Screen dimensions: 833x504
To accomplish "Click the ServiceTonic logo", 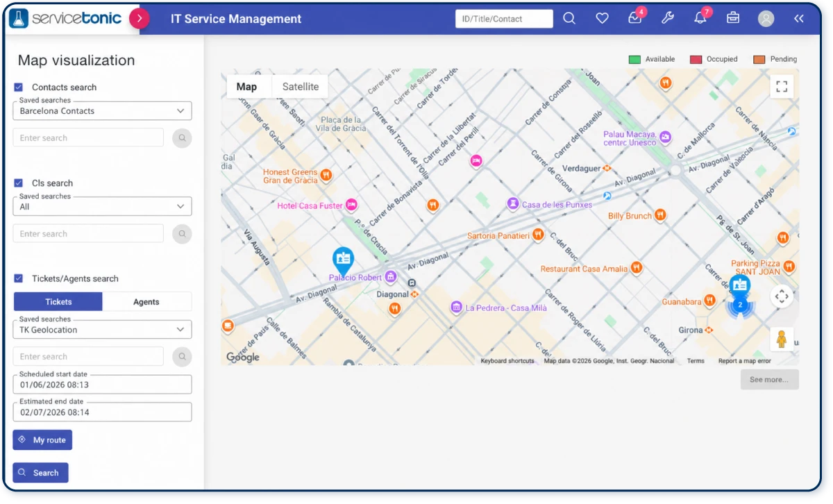I will [65, 19].
